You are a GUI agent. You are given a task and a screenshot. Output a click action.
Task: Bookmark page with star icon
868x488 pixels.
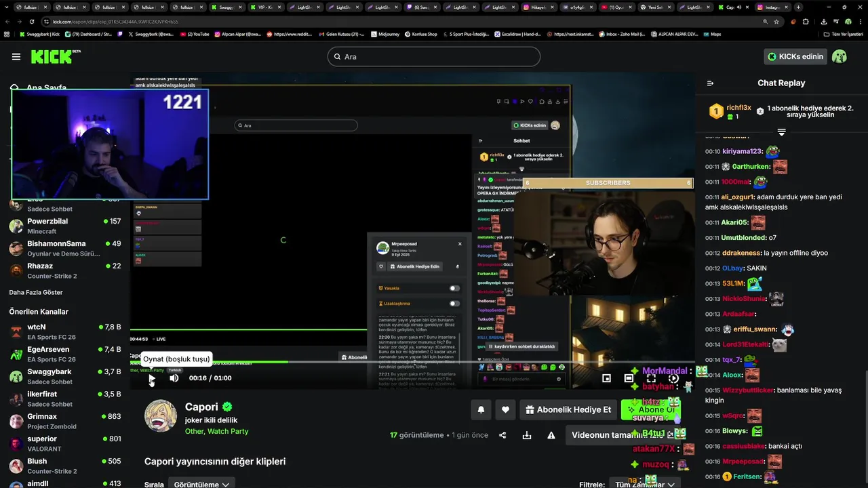(x=776, y=22)
